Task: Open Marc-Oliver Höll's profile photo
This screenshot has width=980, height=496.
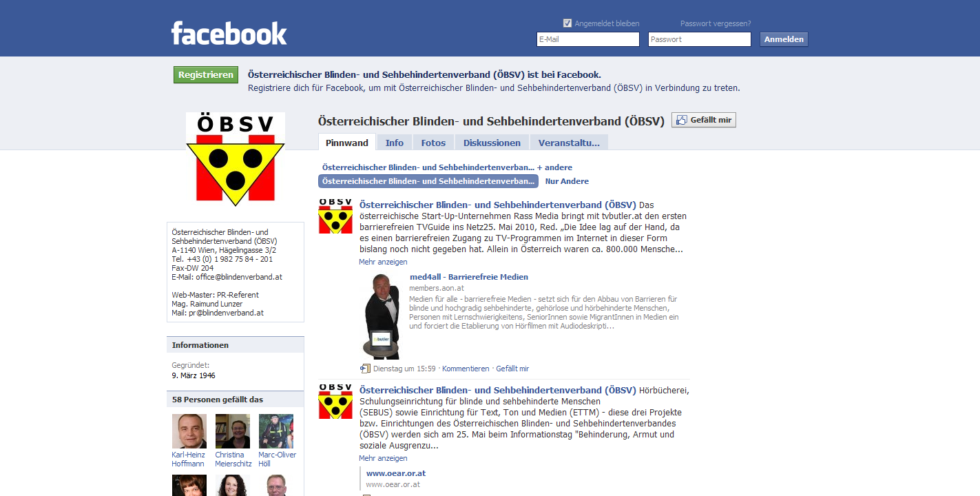Action: pos(276,431)
